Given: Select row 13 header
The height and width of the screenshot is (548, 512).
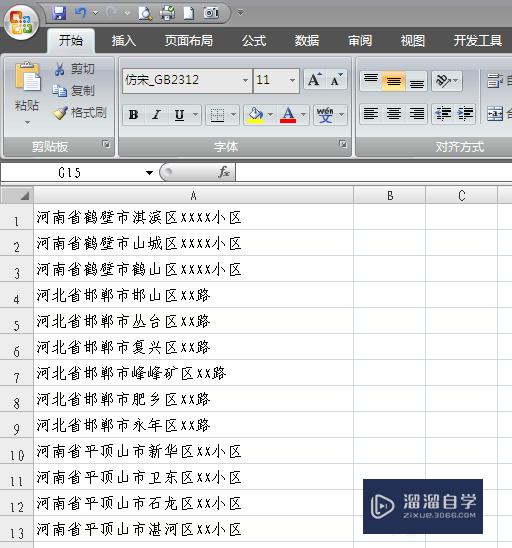Looking at the screenshot, I should pos(16,529).
